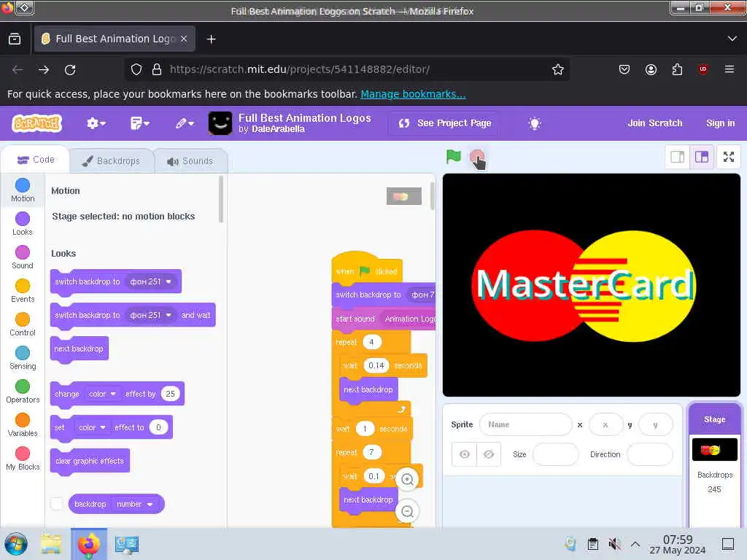The width and height of the screenshot is (747, 560).
Task: Click the clear graphic effects block
Action: (x=90, y=461)
